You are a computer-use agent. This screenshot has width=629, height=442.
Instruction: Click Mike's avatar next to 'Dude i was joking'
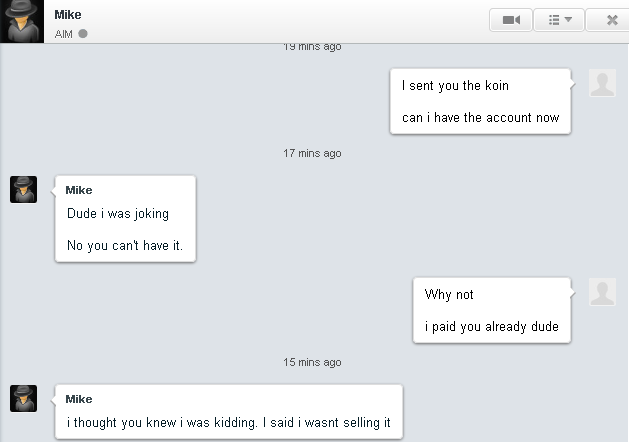[x=24, y=189]
